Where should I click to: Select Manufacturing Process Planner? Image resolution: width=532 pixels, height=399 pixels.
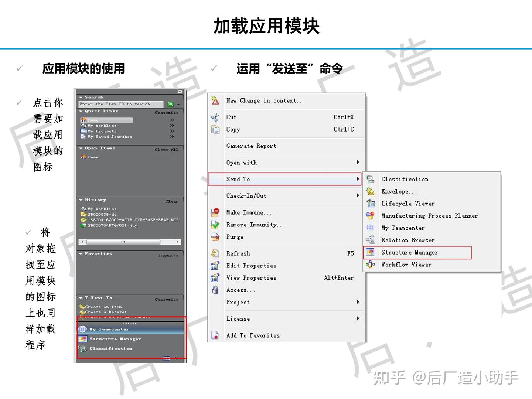tap(429, 216)
